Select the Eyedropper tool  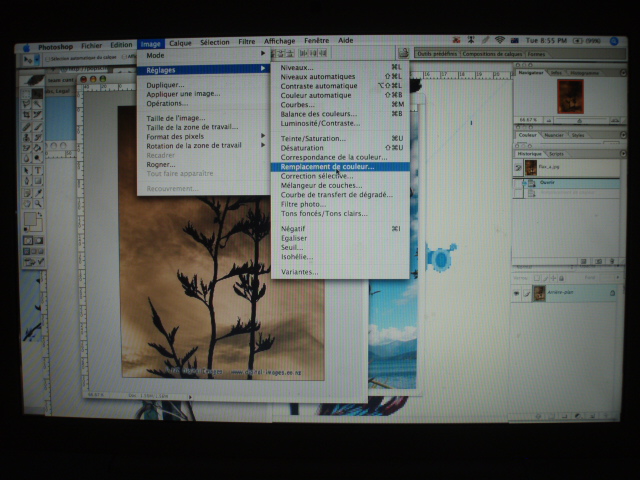coord(38,193)
